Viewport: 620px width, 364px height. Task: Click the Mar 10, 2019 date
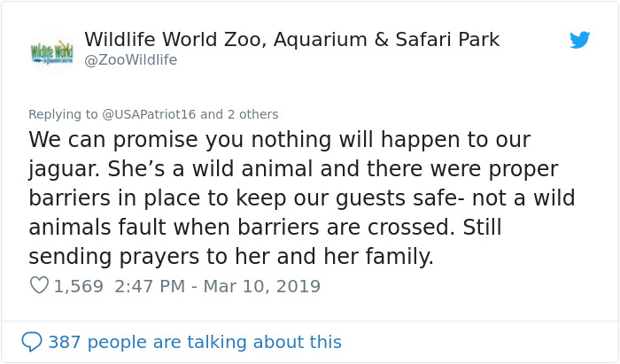click(262, 286)
